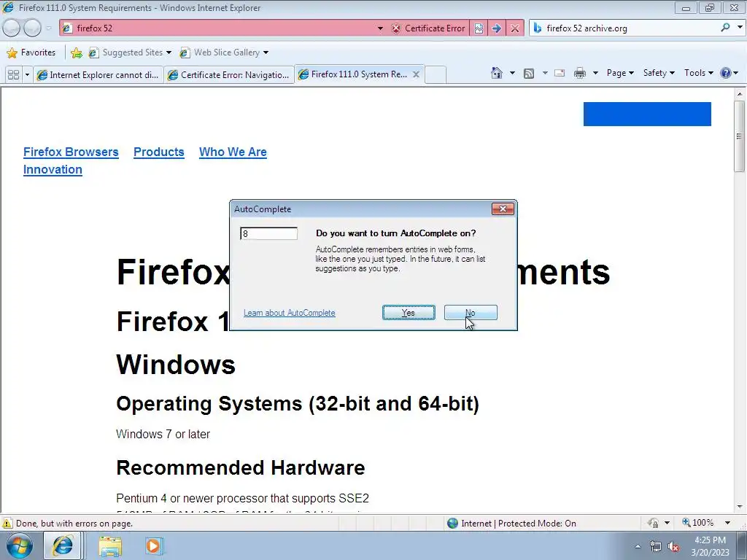Open the Products link
747x560 pixels.
[158, 152]
